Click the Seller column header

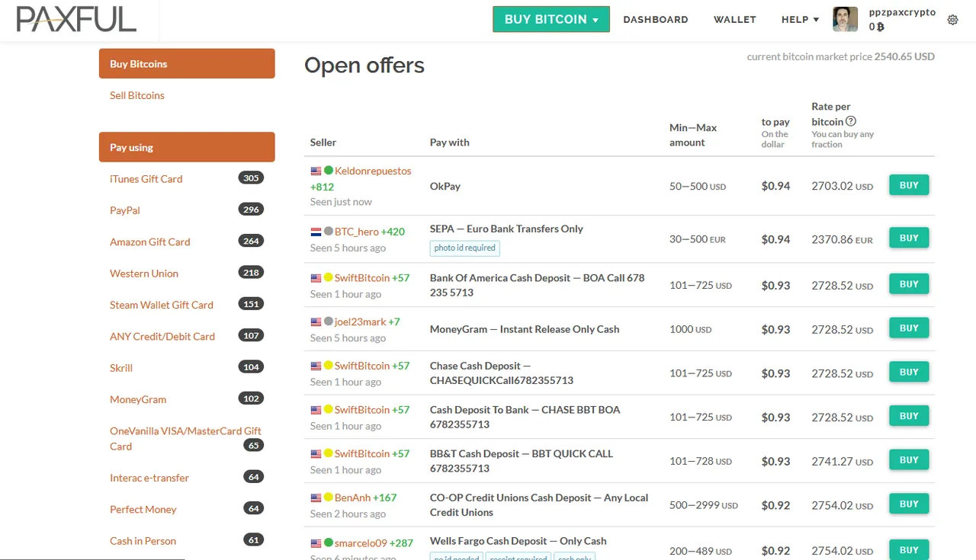coord(323,142)
